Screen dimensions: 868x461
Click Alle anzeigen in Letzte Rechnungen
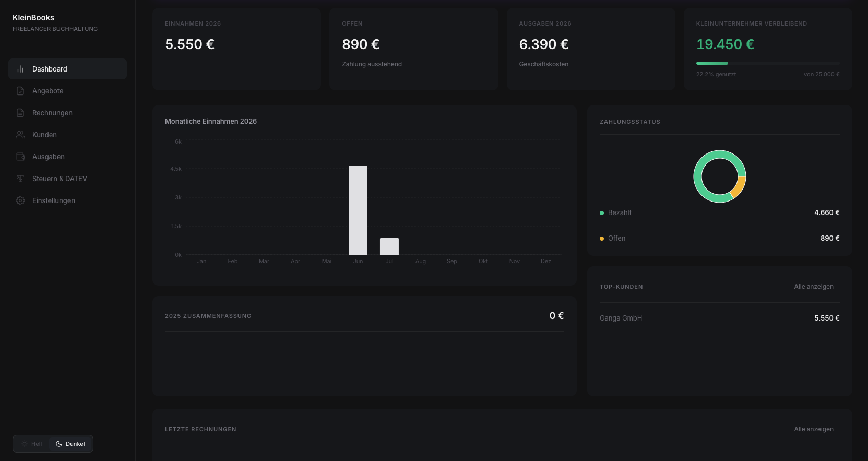814,429
